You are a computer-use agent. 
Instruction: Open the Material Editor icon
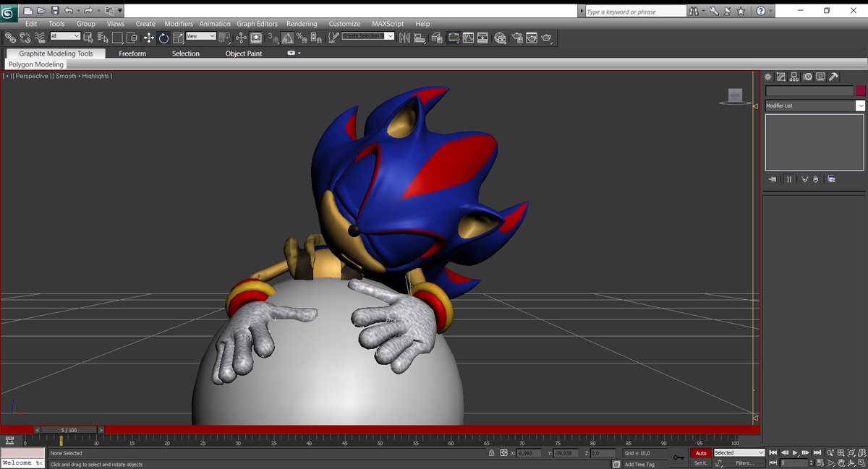pyautogui.click(x=499, y=37)
